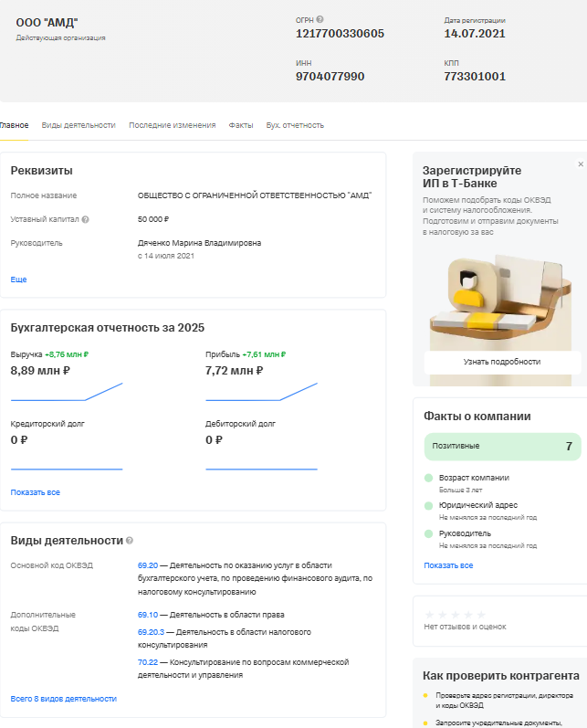Image resolution: width=587 pixels, height=728 pixels.
Task: Open OKVED code 69.20 link
Action: click(148, 565)
